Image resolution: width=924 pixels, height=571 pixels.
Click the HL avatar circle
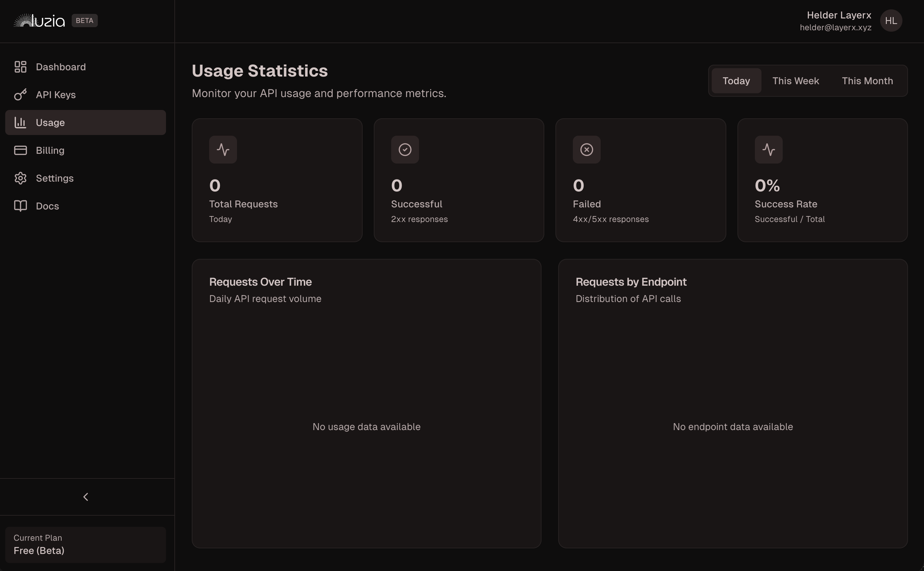coord(891,21)
